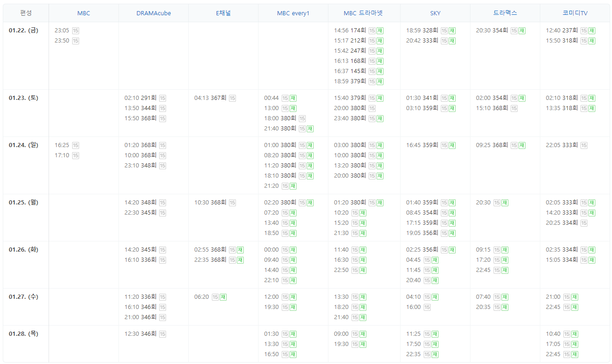Click the 재 badge beside 16:50
The height and width of the screenshot is (364, 612).
pos(293,354)
